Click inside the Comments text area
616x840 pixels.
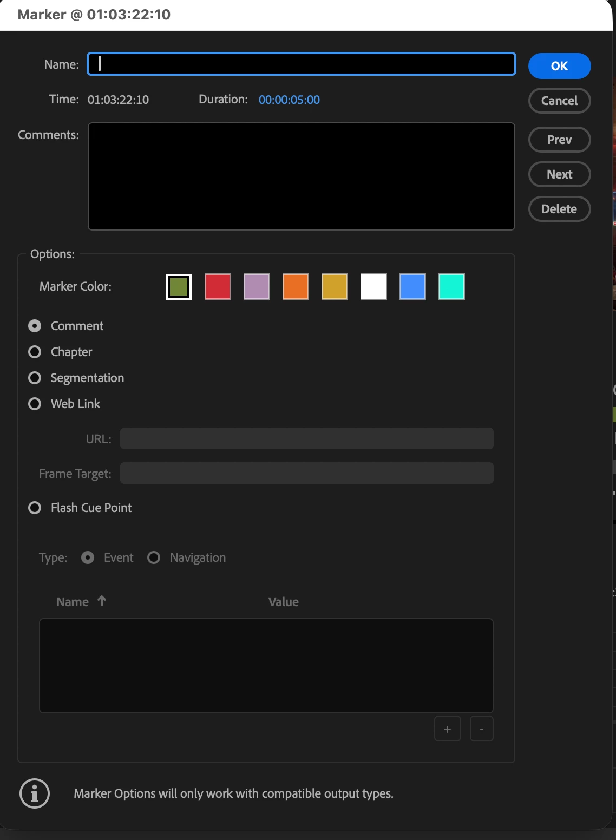pyautogui.click(x=301, y=176)
